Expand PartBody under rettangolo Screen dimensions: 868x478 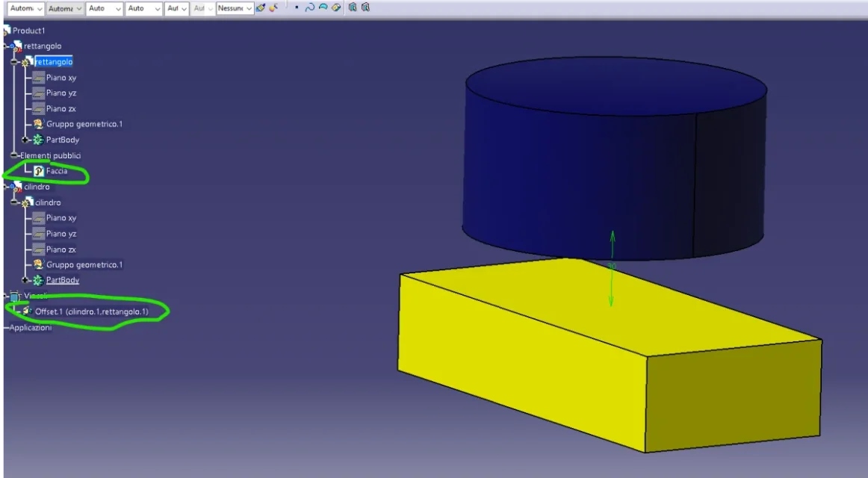(25, 140)
